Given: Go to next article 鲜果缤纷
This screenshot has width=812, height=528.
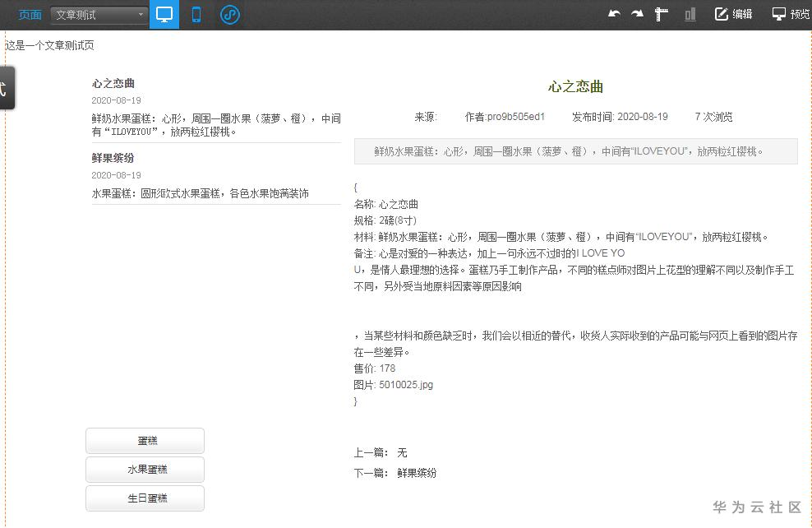Looking at the screenshot, I should click(x=417, y=473).
